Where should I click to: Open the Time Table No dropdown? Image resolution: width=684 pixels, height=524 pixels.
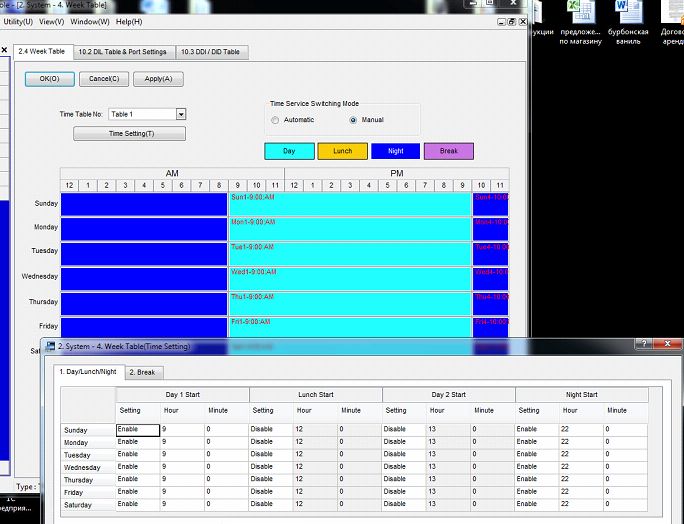click(181, 114)
